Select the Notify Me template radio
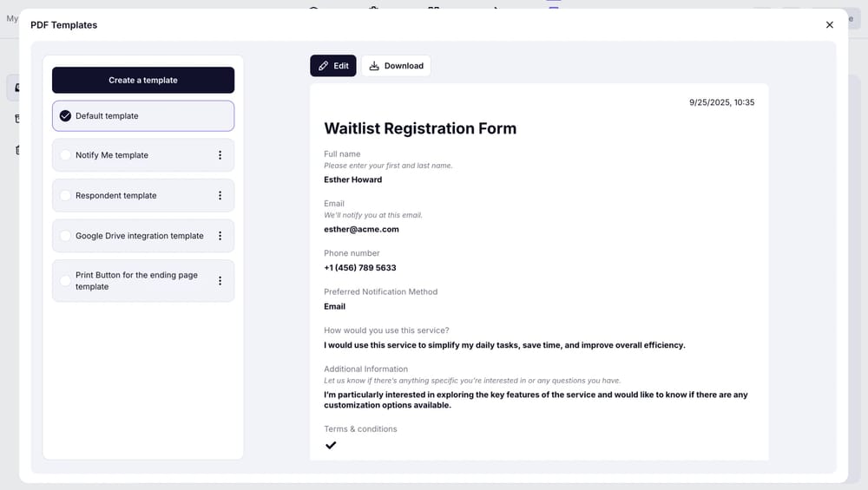Image resolution: width=868 pixels, height=490 pixels. pos(65,155)
